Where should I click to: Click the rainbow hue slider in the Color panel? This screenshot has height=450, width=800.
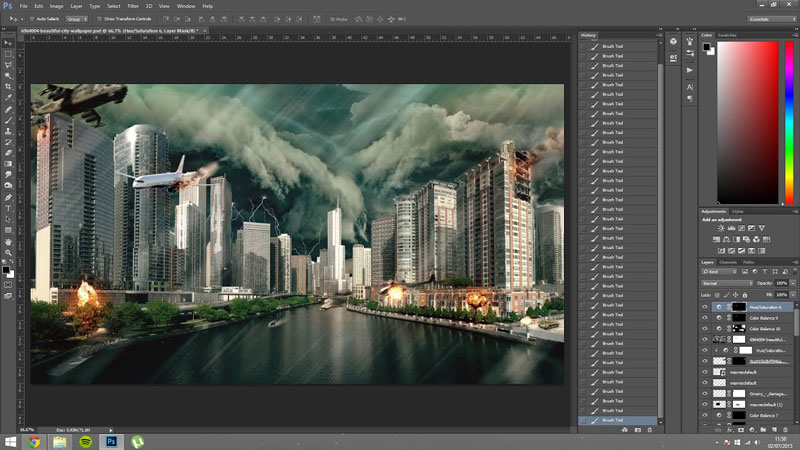coord(791,120)
